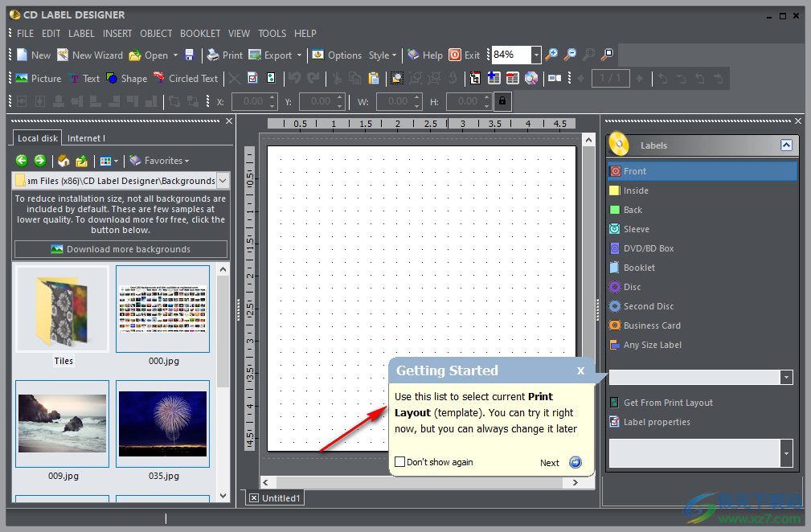Image resolution: width=811 pixels, height=532 pixels.
Task: Click the zoom in magnifier icon
Action: coord(552,55)
